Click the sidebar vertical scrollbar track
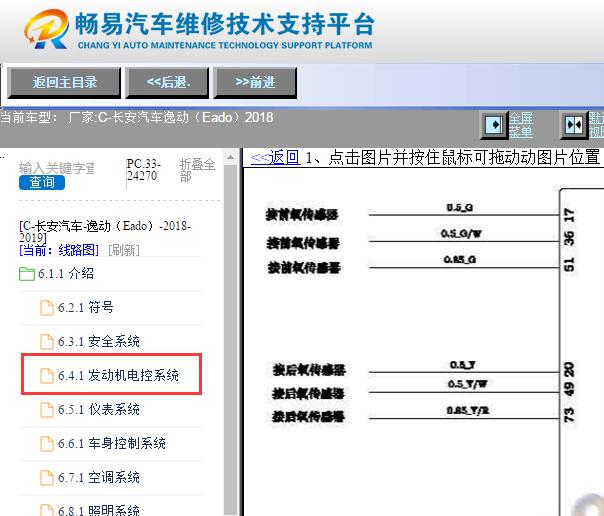Viewport: 604px width, 516px height. pos(230,339)
